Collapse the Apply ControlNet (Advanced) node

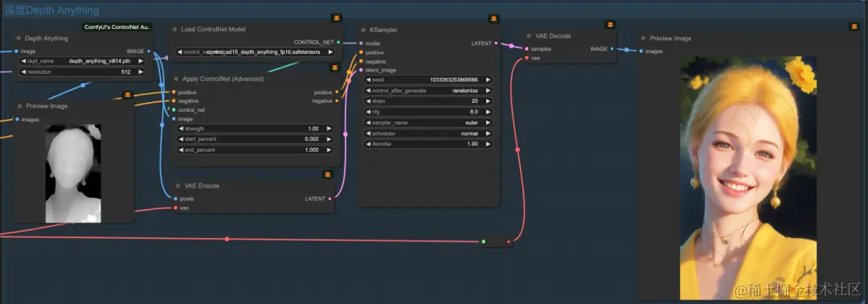coord(176,79)
